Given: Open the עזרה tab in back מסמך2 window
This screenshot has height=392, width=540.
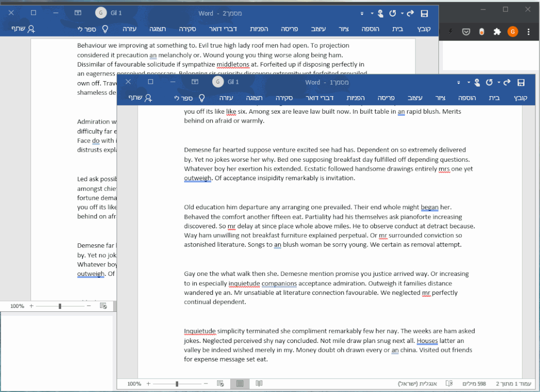Looking at the screenshot, I should pyautogui.click(x=130, y=29).
